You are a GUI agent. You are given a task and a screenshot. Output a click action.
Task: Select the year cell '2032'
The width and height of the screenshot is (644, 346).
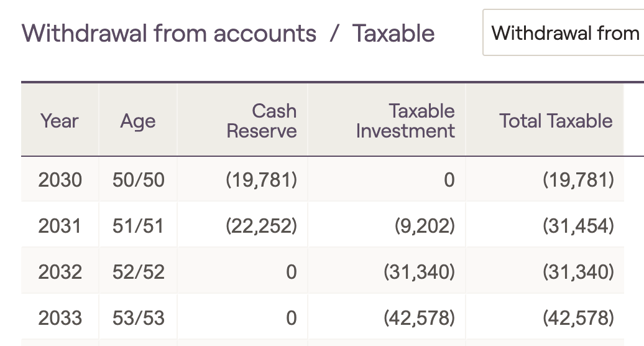(x=60, y=271)
